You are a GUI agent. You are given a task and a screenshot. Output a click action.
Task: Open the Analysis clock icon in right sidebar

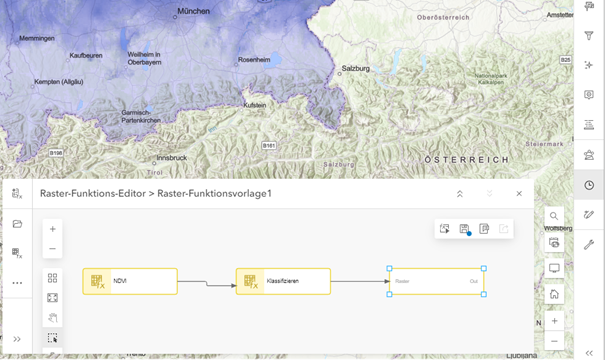click(589, 185)
